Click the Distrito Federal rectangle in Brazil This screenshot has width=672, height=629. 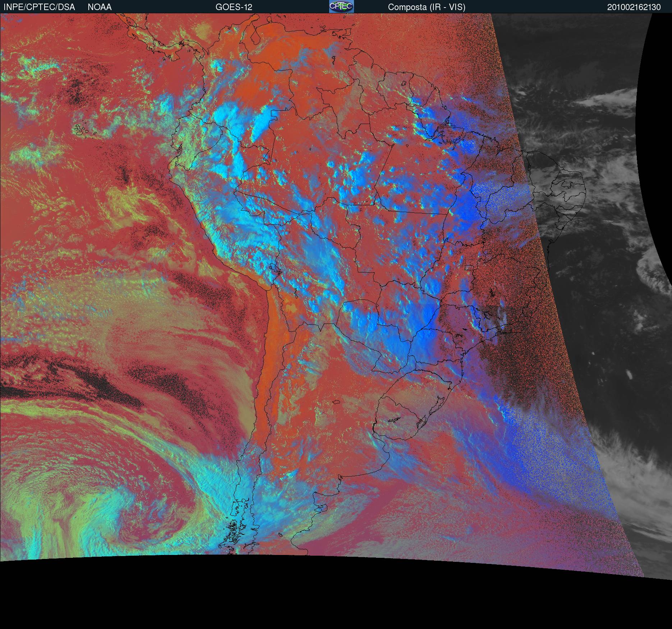tap(469, 267)
